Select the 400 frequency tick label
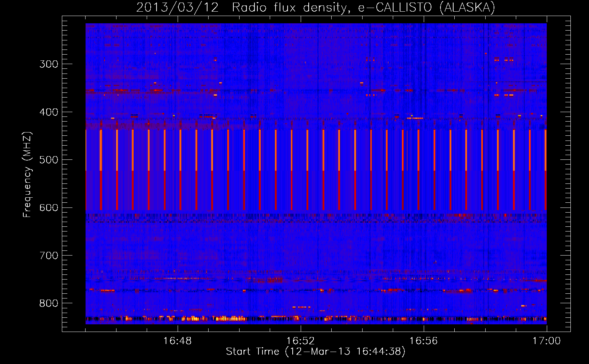This screenshot has height=364, width=589. tap(49, 112)
